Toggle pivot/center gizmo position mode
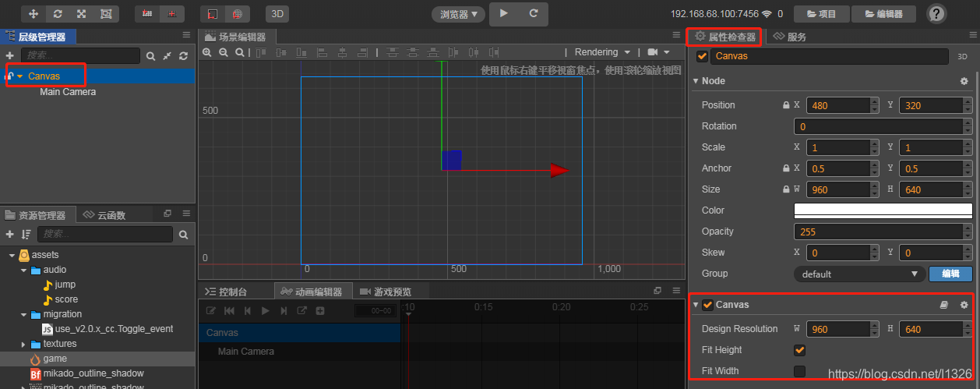The height and width of the screenshot is (389, 980). tap(147, 14)
